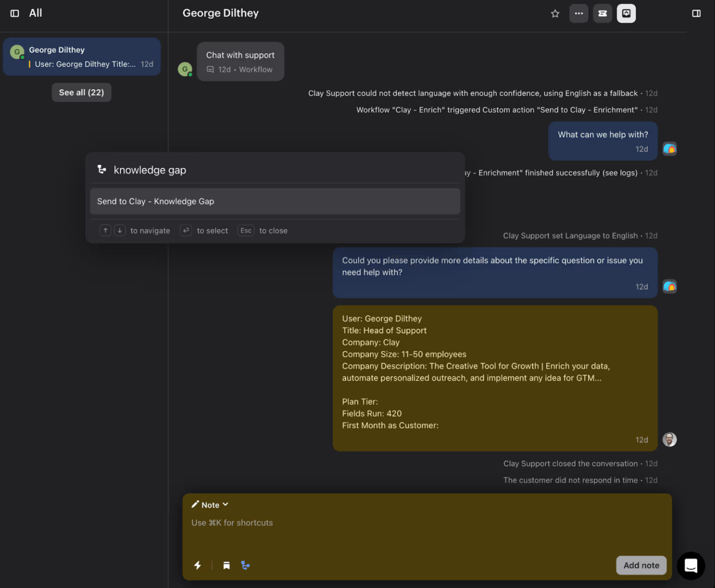This screenshot has height=588, width=715.
Task: Insert a saved reply via bookmark icon
Action: (227, 565)
